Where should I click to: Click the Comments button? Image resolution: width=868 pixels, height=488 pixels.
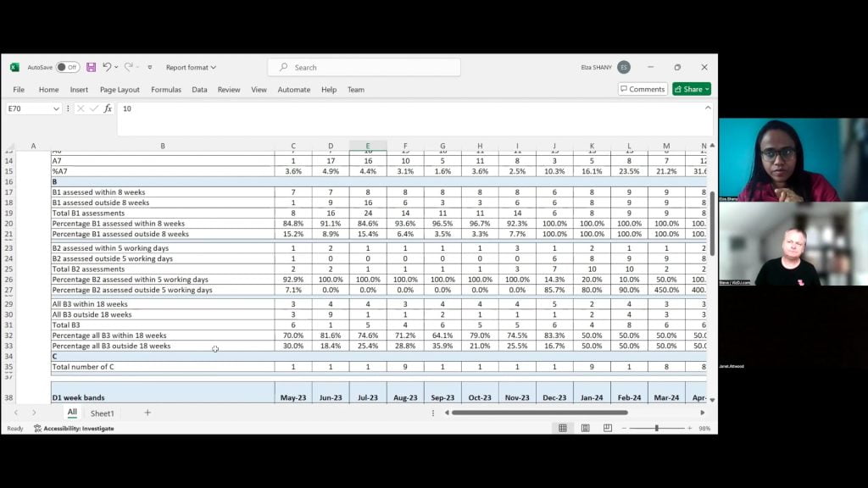pos(643,89)
